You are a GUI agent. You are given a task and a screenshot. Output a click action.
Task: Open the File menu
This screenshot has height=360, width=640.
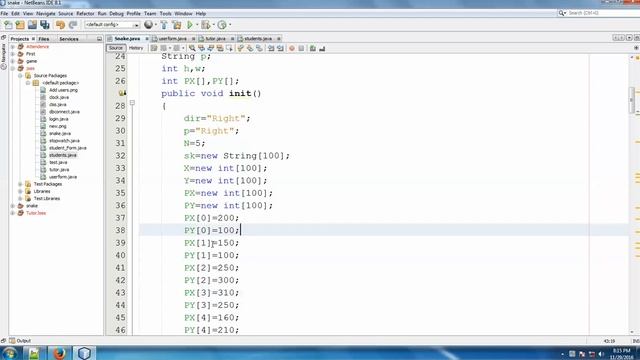click(x=4, y=13)
